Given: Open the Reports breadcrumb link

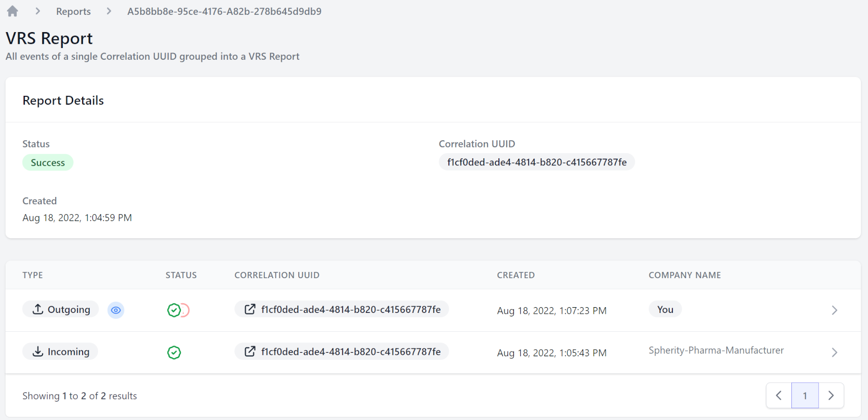Looking at the screenshot, I should click(x=74, y=11).
